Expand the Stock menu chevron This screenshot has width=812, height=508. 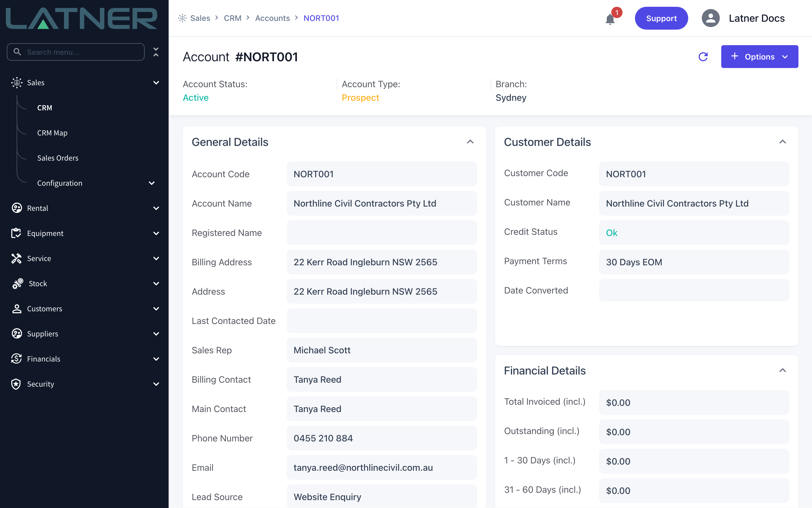[156, 284]
